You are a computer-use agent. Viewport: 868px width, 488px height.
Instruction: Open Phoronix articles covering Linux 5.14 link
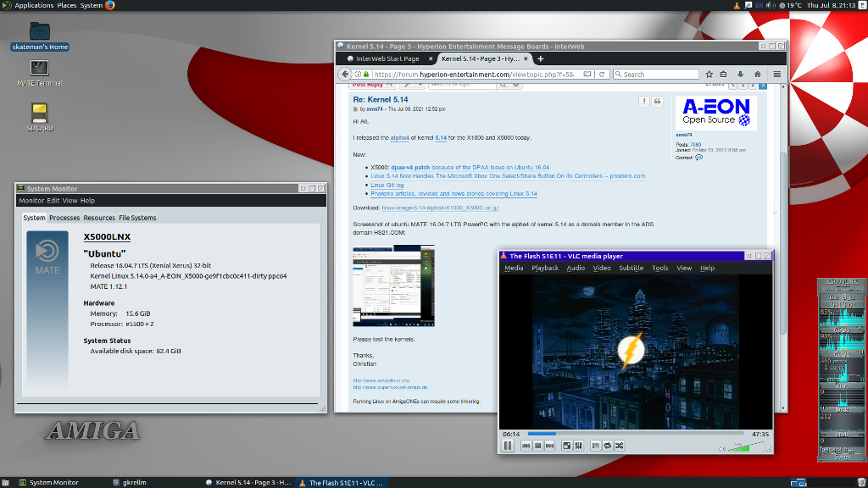[454, 194]
